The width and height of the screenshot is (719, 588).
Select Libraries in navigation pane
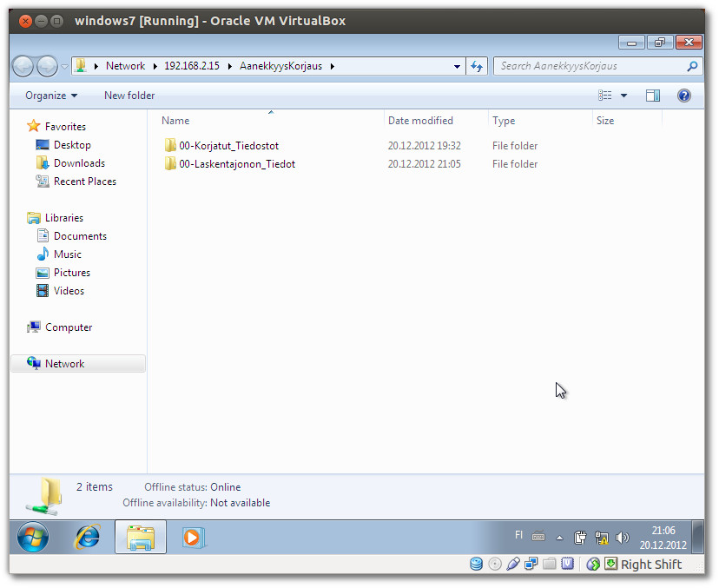pos(64,218)
